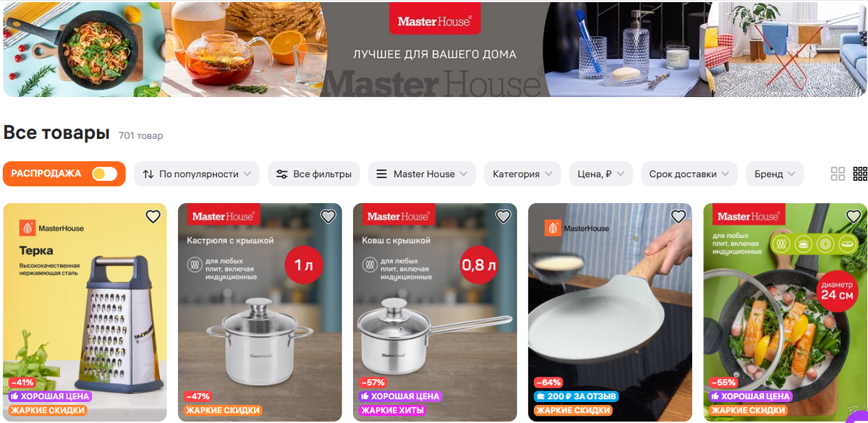Image resolution: width=868 pixels, height=423 pixels.
Task: Expand the Категория filter dropdown
Action: tap(522, 174)
